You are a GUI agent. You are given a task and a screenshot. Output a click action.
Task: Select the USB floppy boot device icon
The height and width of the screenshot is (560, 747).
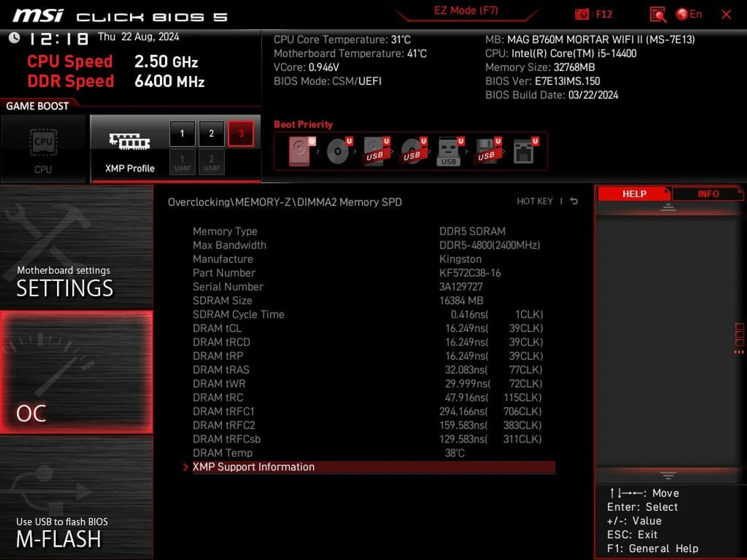click(488, 151)
